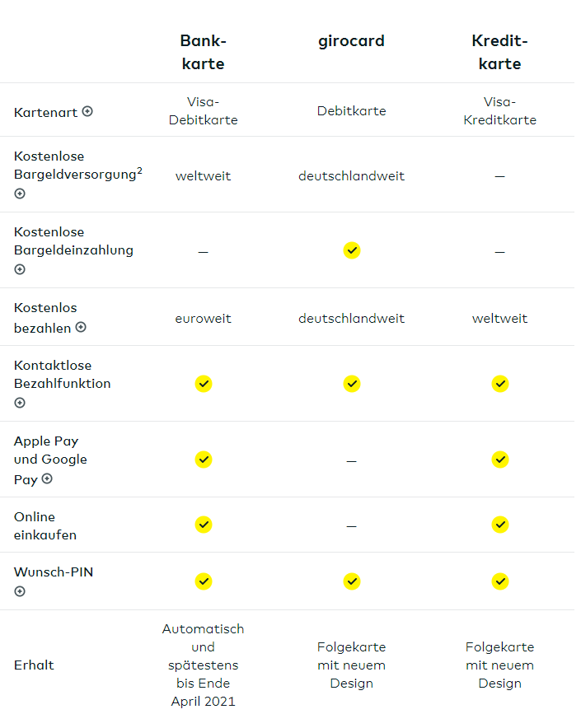
Task: Click info icon beside Apple Pay und Google Pay
Action: coord(47,478)
